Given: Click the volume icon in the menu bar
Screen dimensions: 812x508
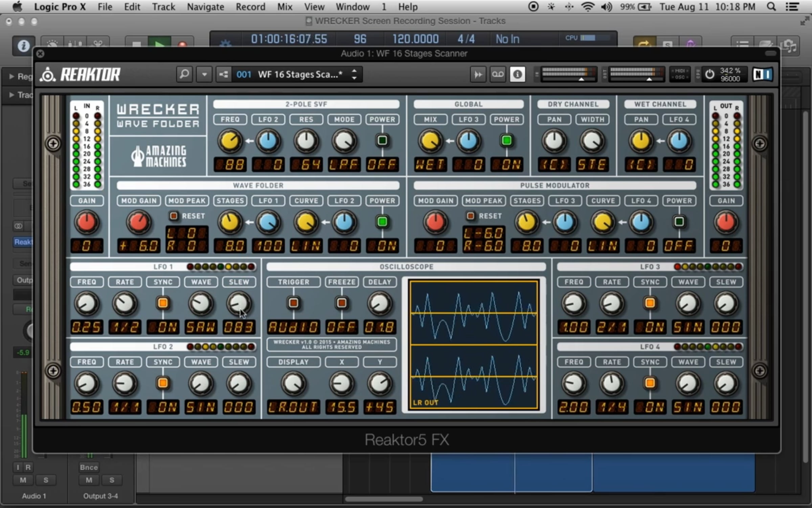Looking at the screenshot, I should [x=606, y=6].
